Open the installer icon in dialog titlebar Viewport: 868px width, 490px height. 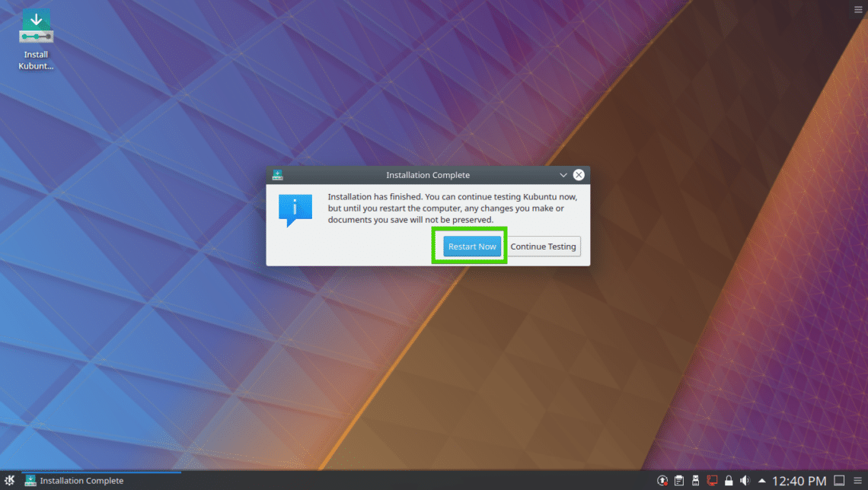pyautogui.click(x=277, y=175)
